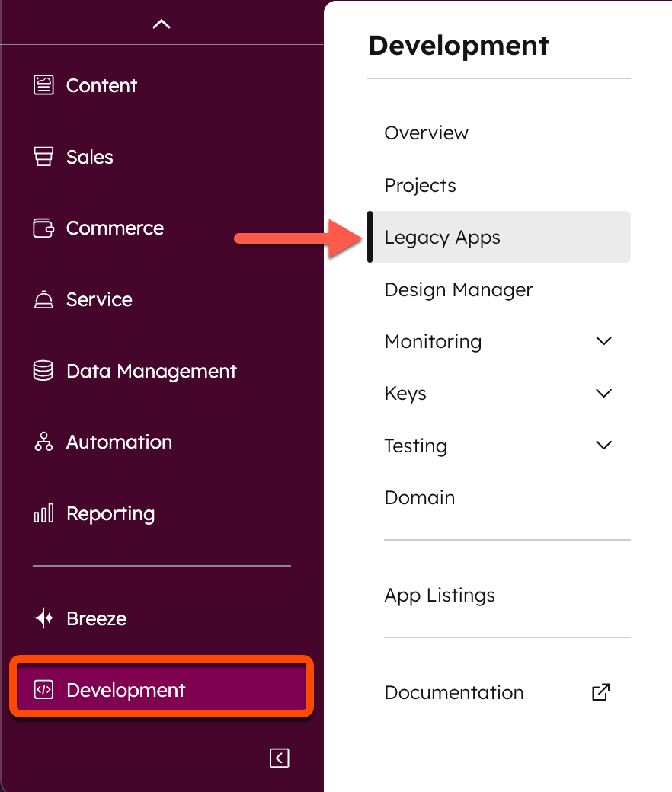Image resolution: width=672 pixels, height=792 pixels.
Task: Click the Data Management database icon
Action: click(44, 371)
